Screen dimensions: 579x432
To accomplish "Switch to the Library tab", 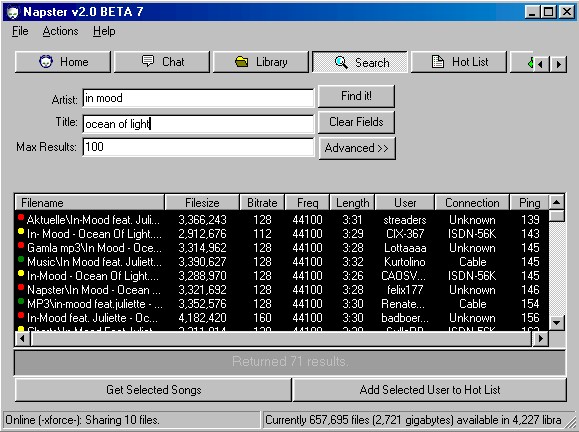I will click(261, 62).
